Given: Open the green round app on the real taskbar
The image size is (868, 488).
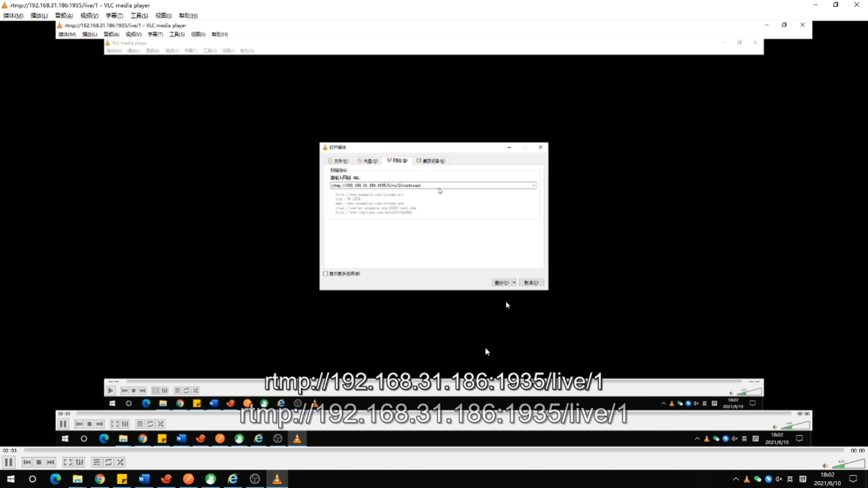Looking at the screenshot, I should click(211, 479).
